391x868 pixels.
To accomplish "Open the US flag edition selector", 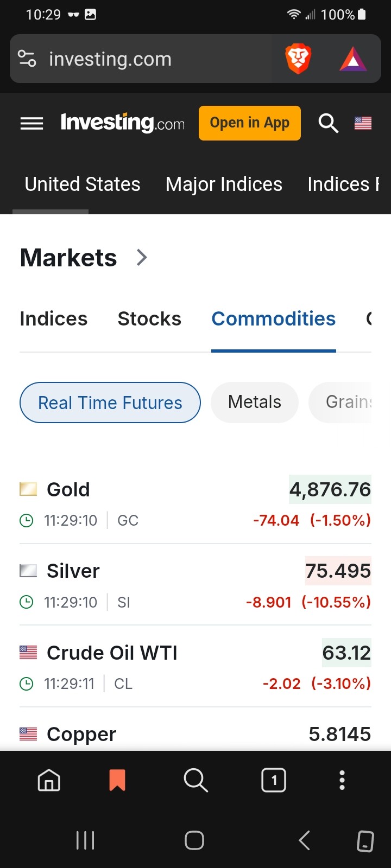I will click(x=363, y=123).
